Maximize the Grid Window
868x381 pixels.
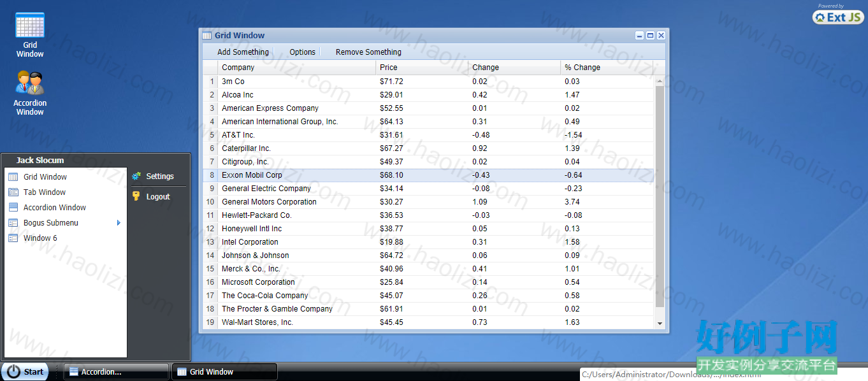tap(650, 36)
